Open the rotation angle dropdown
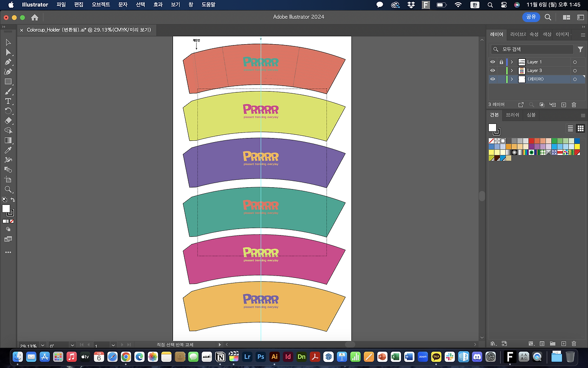Viewport: 588px width, 368px height. [72, 345]
